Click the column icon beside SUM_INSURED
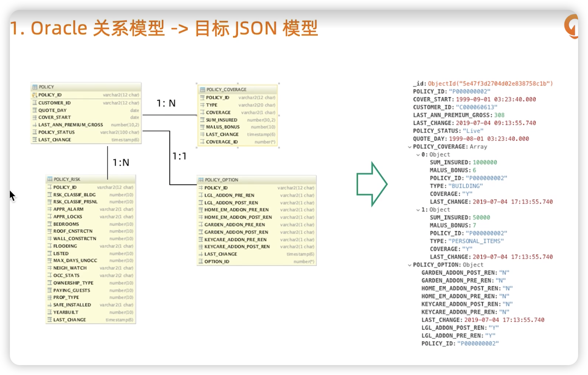Viewport: 588px width, 375px height. pos(202,120)
